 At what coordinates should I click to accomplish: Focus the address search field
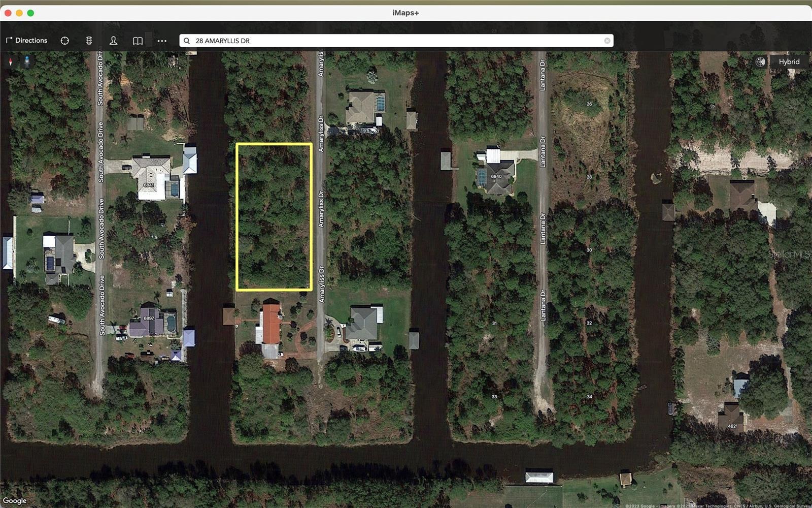click(x=396, y=41)
